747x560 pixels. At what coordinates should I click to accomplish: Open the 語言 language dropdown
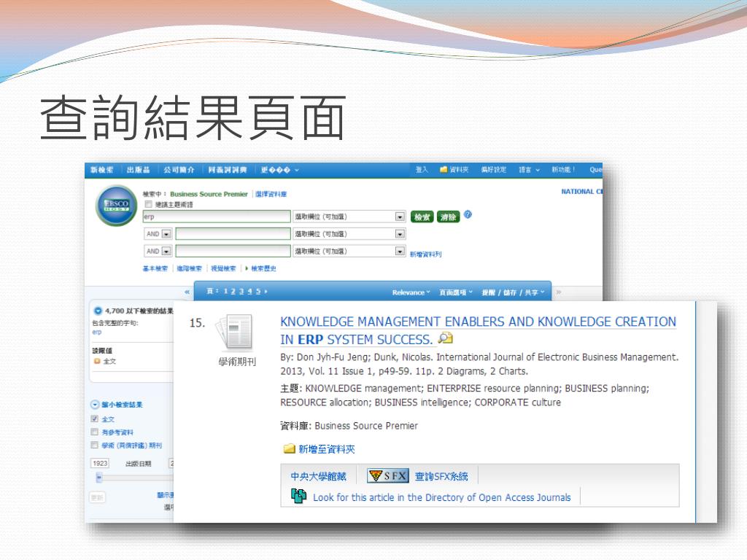point(530,169)
